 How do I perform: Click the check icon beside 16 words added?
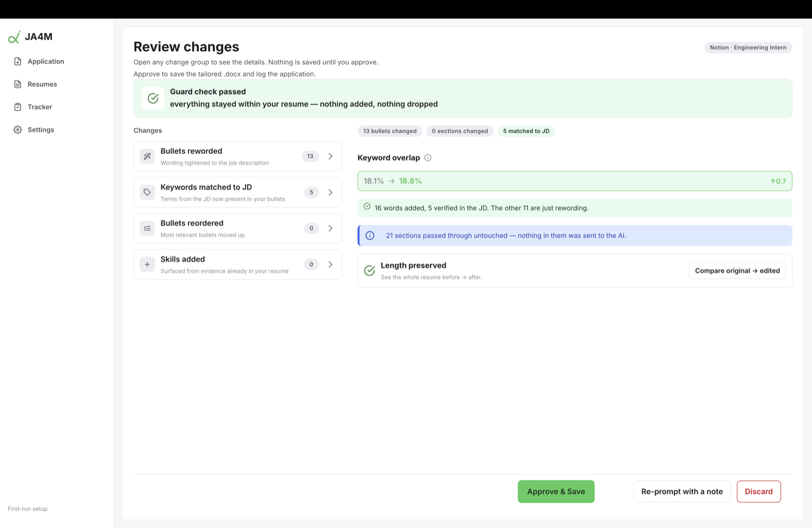[x=367, y=206]
